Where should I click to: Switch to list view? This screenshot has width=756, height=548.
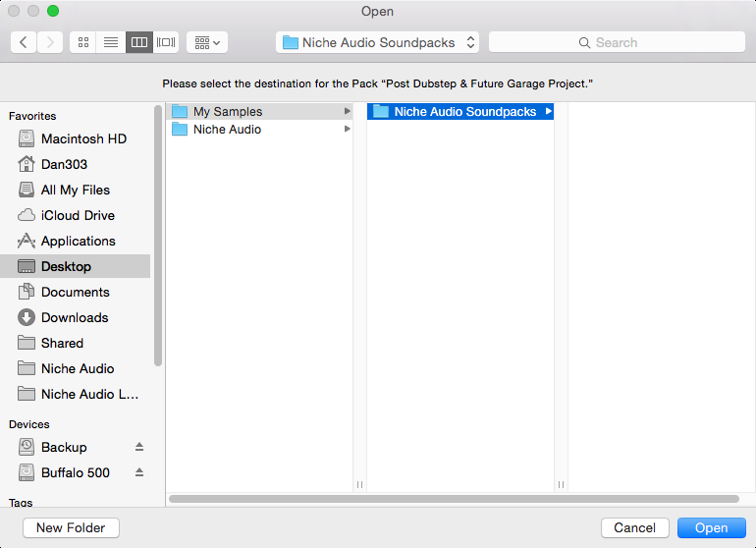pos(111,42)
